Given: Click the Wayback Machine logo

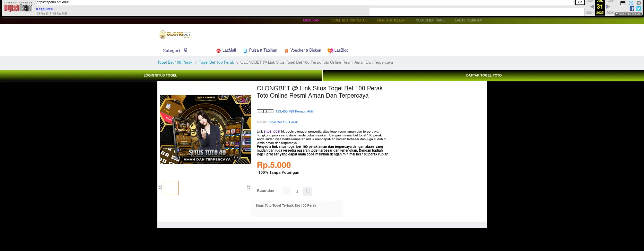Looking at the screenshot, I should point(18,7).
